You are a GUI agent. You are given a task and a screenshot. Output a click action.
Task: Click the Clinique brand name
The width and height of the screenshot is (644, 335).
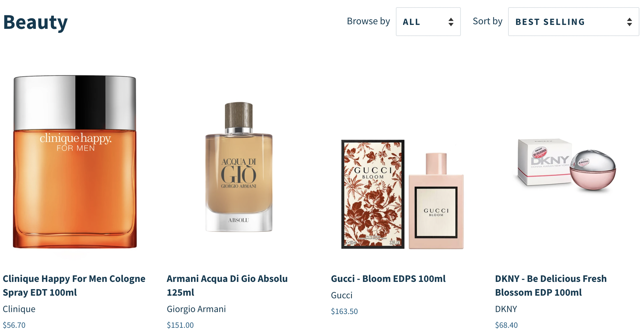point(19,309)
